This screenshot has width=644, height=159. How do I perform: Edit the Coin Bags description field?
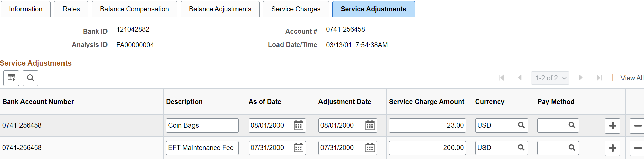[202, 125]
